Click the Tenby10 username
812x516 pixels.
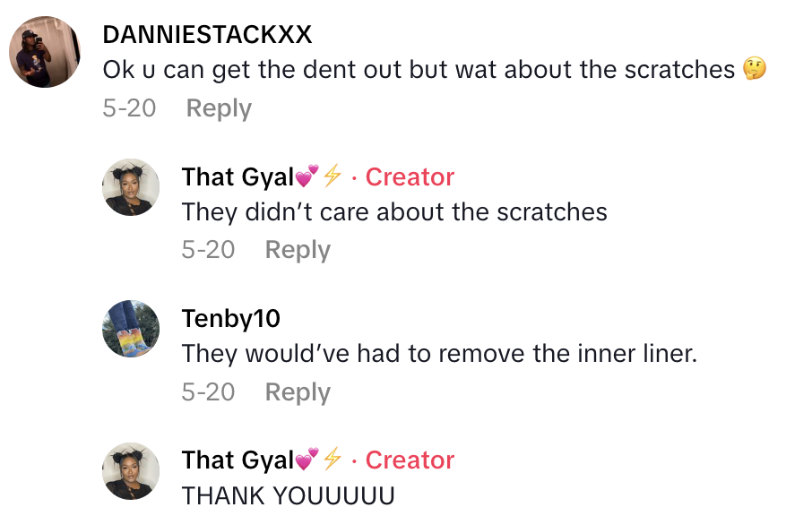coord(231,318)
